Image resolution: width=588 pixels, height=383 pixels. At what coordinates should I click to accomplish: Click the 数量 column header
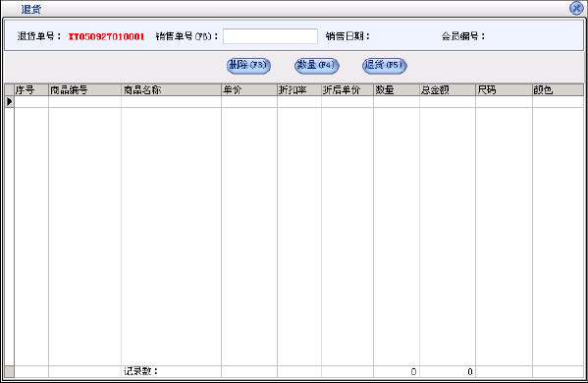[x=397, y=90]
